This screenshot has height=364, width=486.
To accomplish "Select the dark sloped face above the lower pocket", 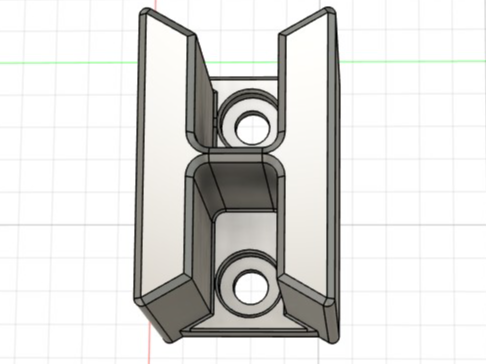I will coord(243,187).
